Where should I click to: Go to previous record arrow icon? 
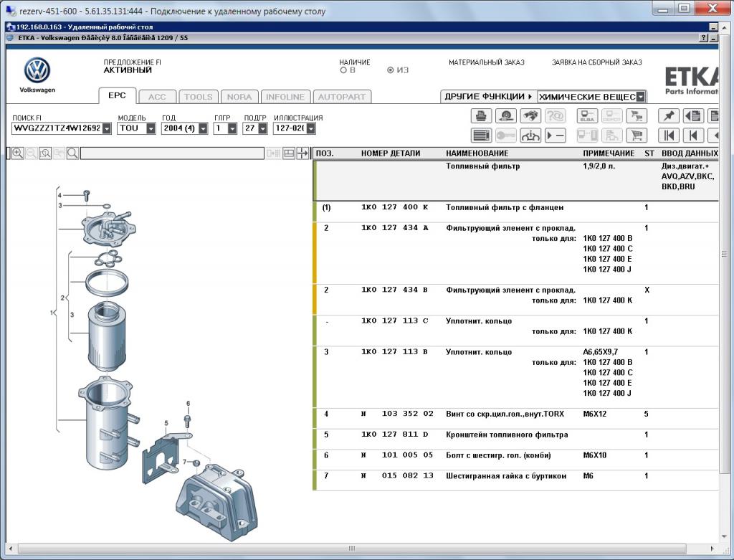point(693,136)
